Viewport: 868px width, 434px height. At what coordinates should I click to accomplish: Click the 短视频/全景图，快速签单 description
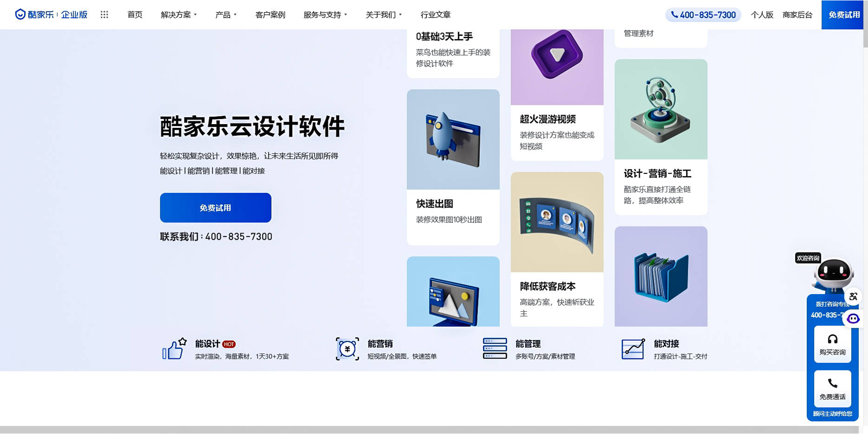[402, 356]
